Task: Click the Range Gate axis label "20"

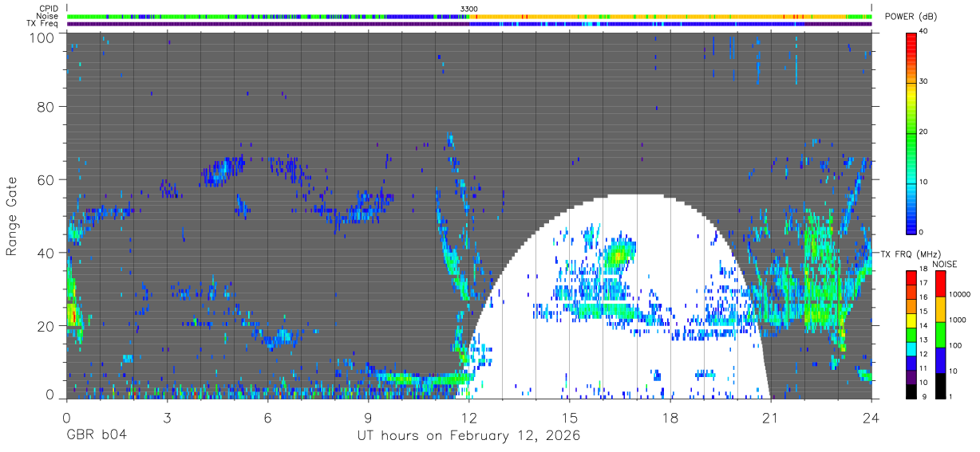Action: point(46,326)
